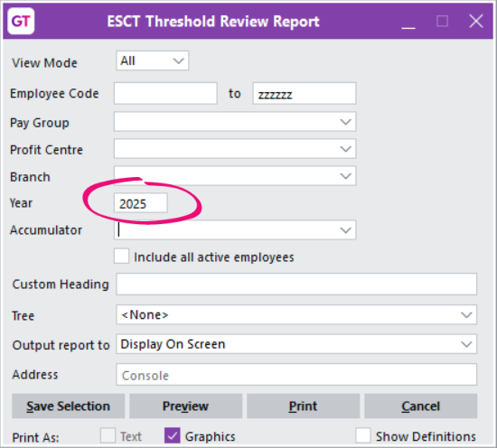Change the Output report to dropdown
This screenshot has width=497, height=448.
click(296, 344)
